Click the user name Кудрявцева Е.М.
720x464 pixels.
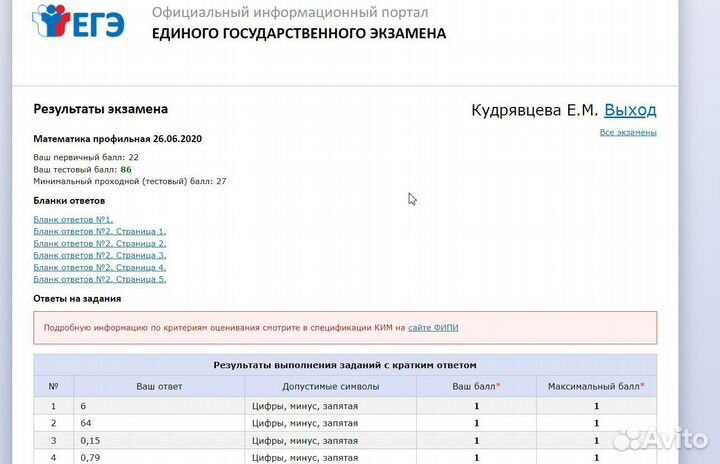pyautogui.click(x=534, y=110)
